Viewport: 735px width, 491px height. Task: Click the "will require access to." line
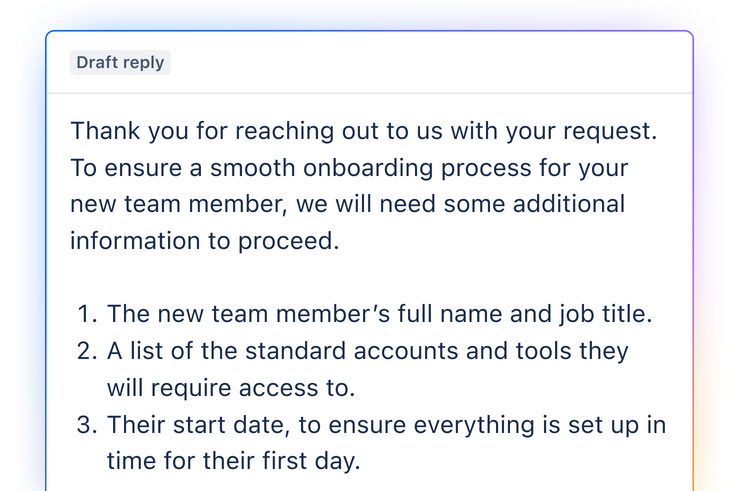(x=231, y=388)
